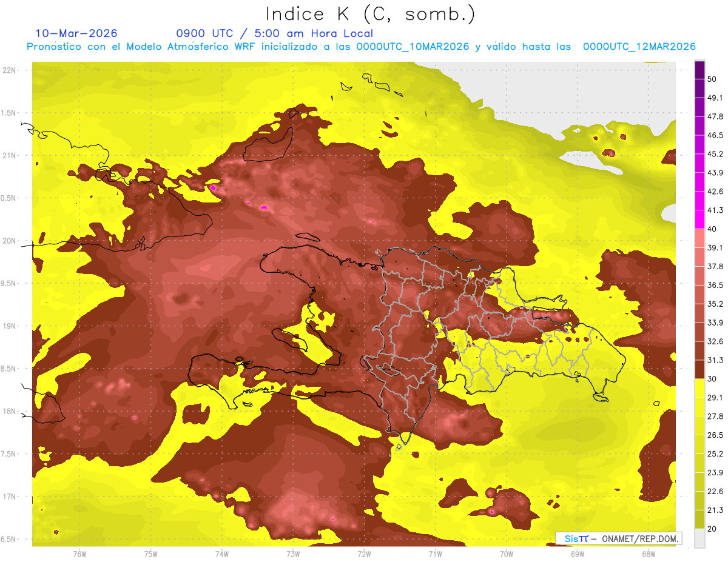The image size is (728, 562).
Task: Click latitude label '20N'
Action: click(10, 241)
